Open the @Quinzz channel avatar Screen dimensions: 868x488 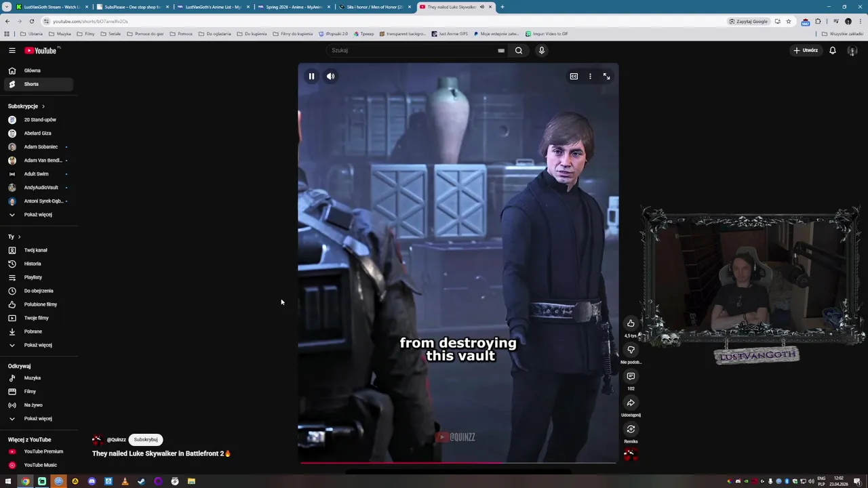pyautogui.click(x=98, y=440)
